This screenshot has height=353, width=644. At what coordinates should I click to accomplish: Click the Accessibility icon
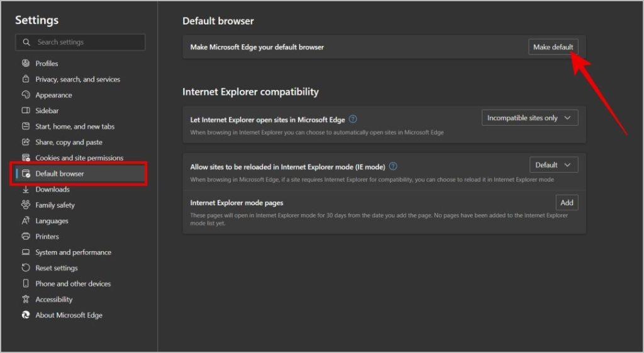tap(26, 299)
